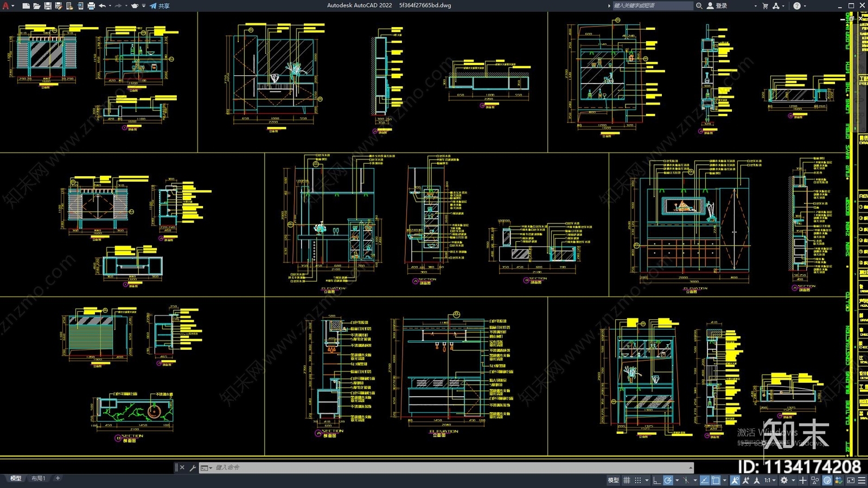Toggle object snap tracking in status bar
The height and width of the screenshot is (488, 868).
pyautogui.click(x=705, y=480)
